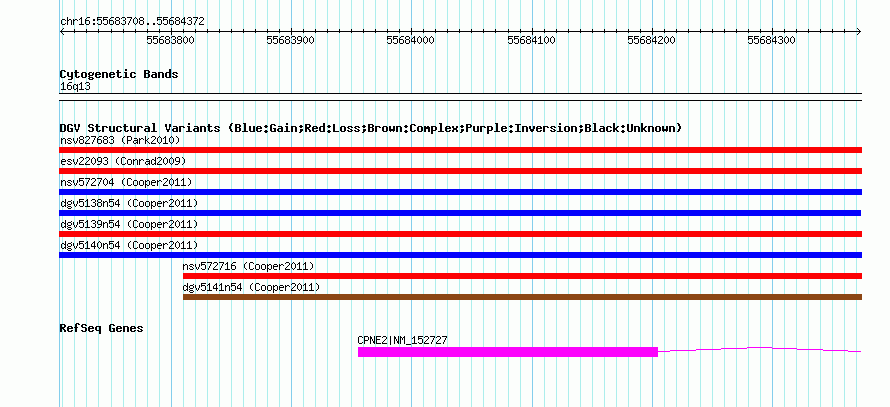
Task: Open the nsv572704 (Cooper2011) label
Action: [126, 182]
